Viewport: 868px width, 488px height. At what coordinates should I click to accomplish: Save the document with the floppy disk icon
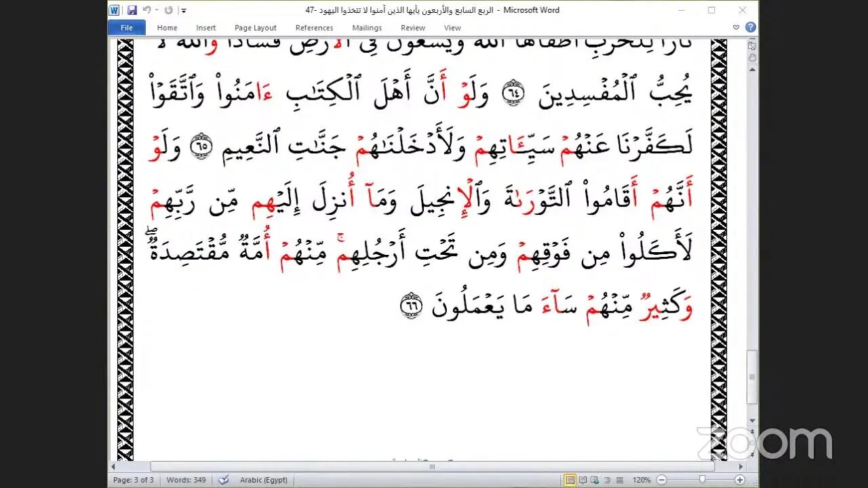(x=132, y=10)
